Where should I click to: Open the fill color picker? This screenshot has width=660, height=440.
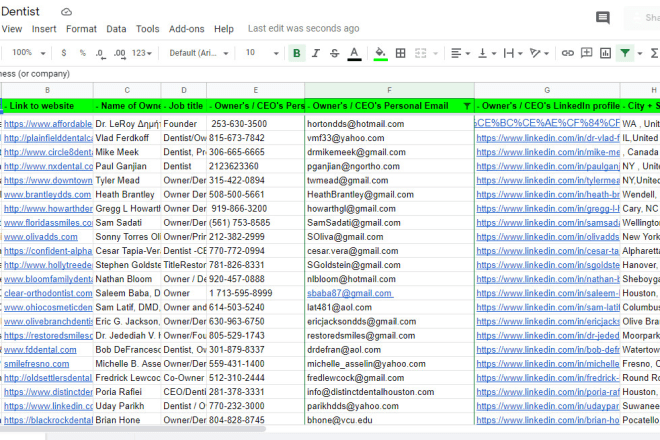(380, 53)
